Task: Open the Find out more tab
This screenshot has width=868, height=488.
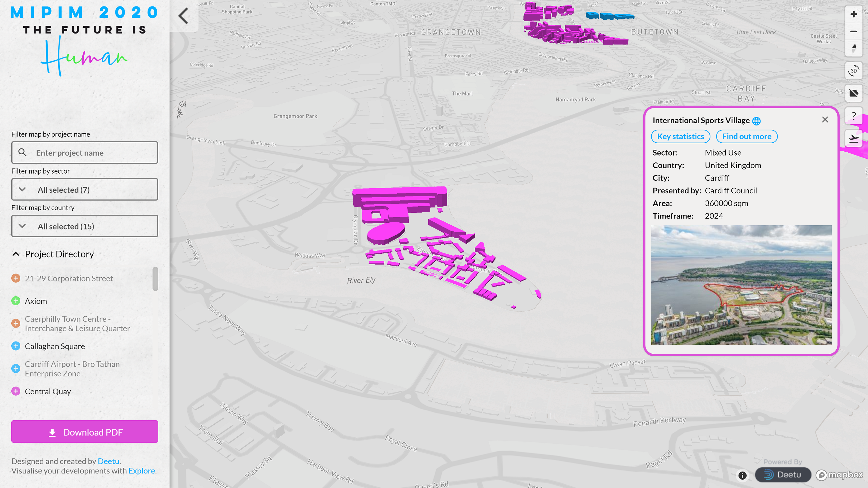Action: click(x=746, y=137)
